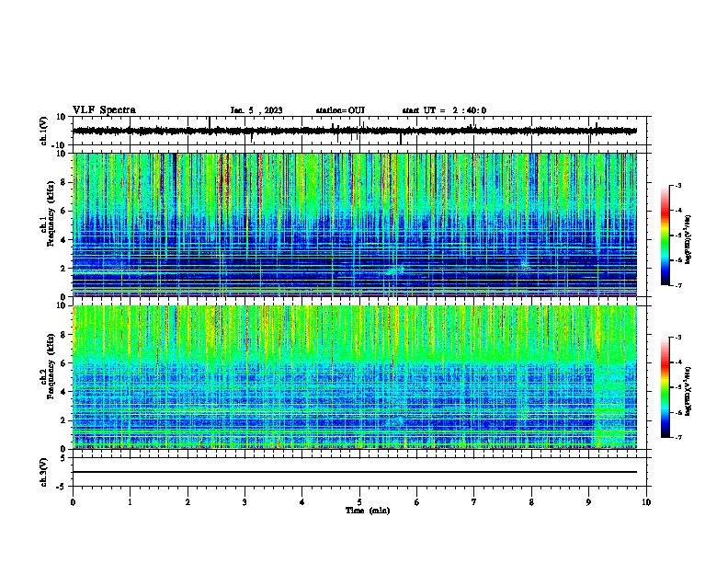Click time-axis tick label "0"
The height and width of the screenshot is (563, 728).
[x=73, y=502]
